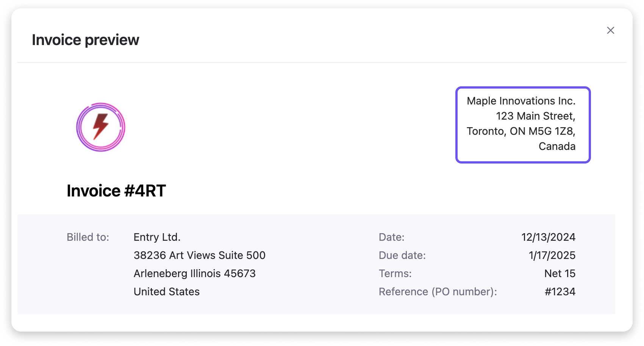The image size is (644, 346).
Task: Select the Entry Ltd. company name
Action: click(x=157, y=237)
